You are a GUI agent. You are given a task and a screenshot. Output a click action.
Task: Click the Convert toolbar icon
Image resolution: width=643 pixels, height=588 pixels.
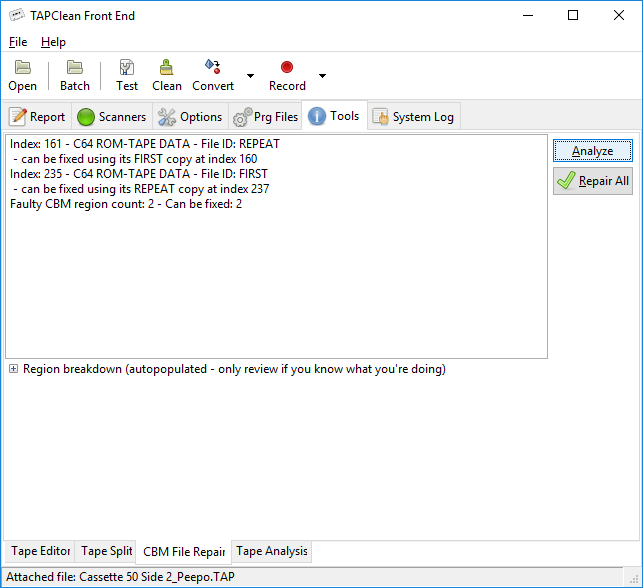click(x=213, y=67)
